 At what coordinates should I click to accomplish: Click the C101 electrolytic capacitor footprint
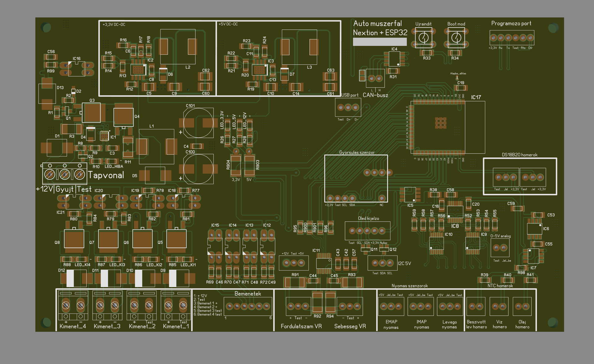tap(198, 123)
